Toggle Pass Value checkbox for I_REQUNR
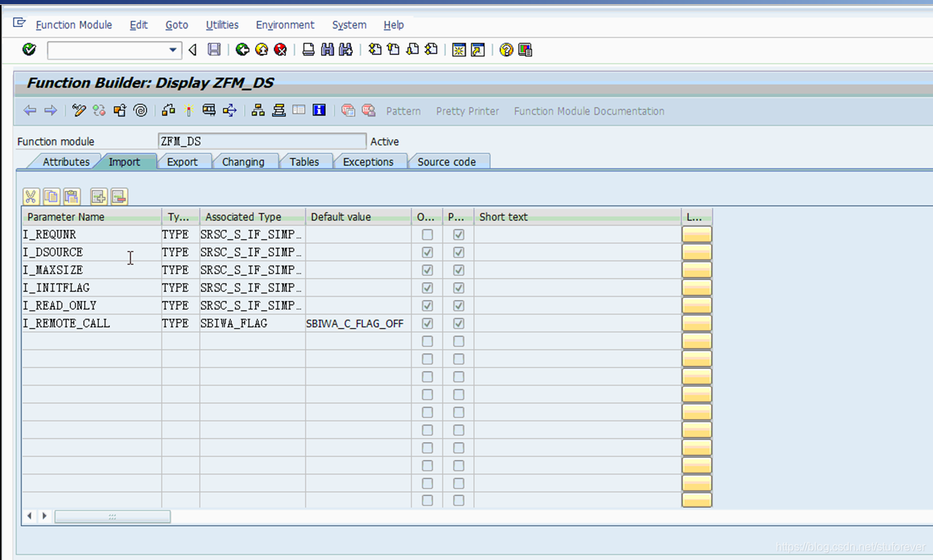 (459, 235)
